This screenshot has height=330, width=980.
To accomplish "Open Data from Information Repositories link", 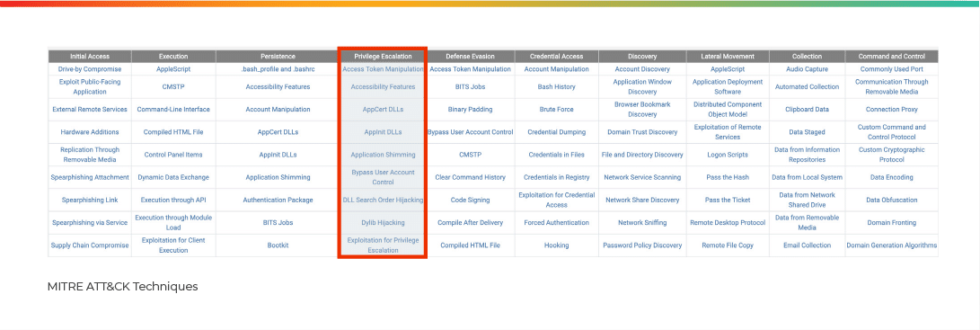I will click(x=807, y=155).
